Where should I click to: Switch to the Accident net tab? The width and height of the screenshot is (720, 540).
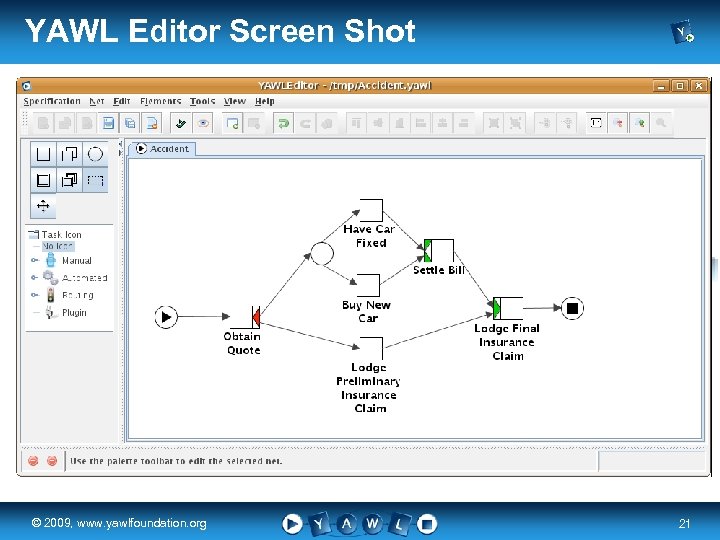[162, 149]
